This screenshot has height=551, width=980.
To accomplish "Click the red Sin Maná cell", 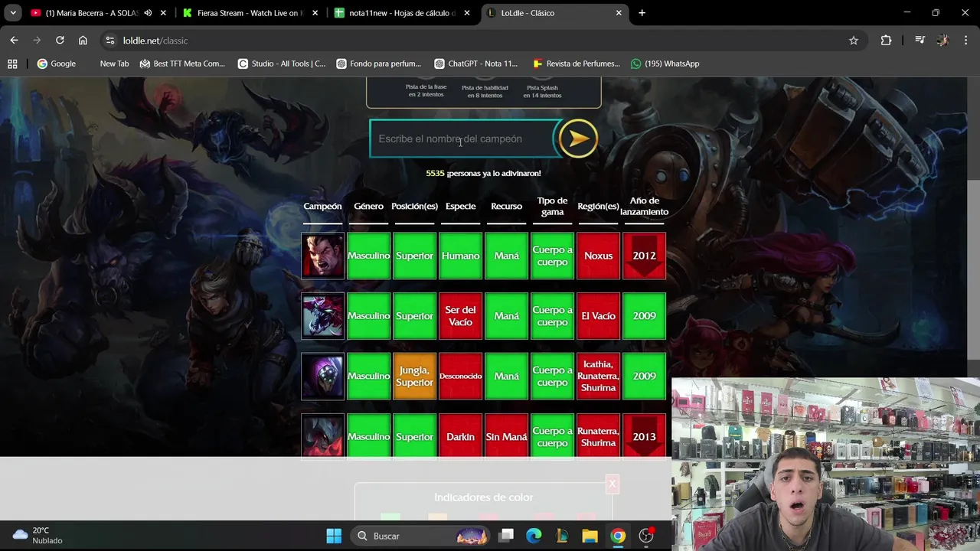I will click(x=506, y=436).
